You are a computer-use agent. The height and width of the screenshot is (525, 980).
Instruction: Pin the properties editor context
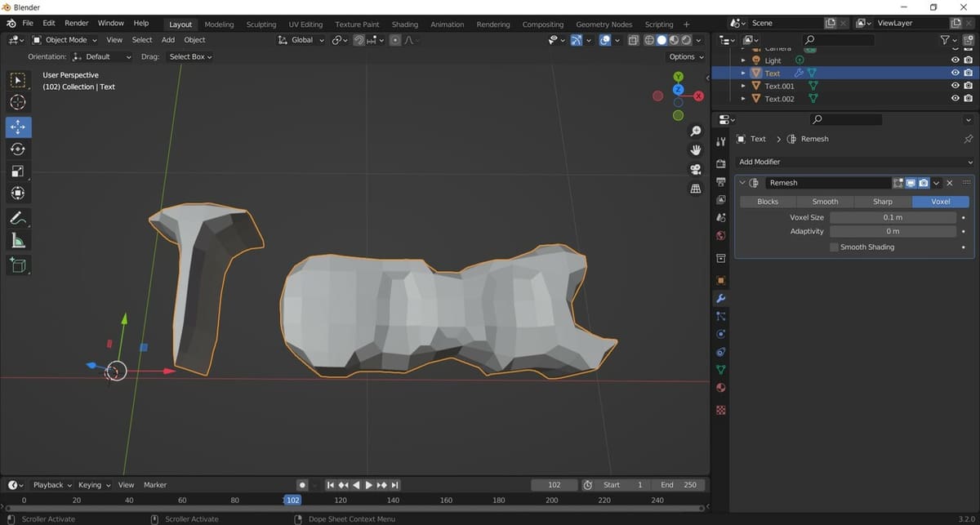click(969, 139)
